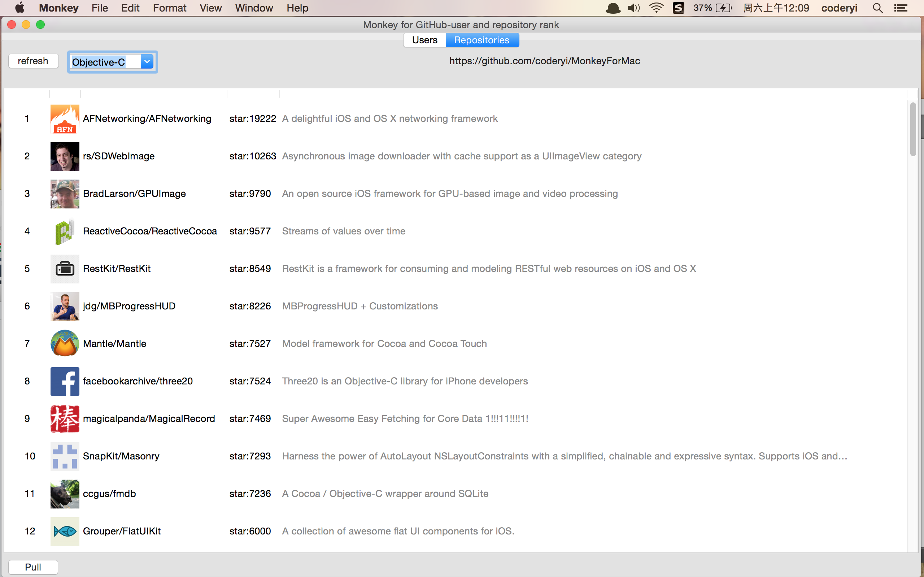This screenshot has height=577, width=924.
Task: Click the vertical scrollbar thumb
Action: tap(912, 129)
